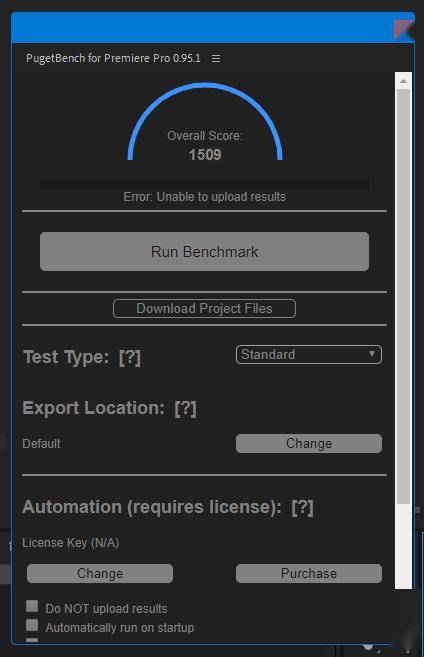Expand the Standard test type dropdown
Viewport: 424px width, 657px height.
(309, 354)
